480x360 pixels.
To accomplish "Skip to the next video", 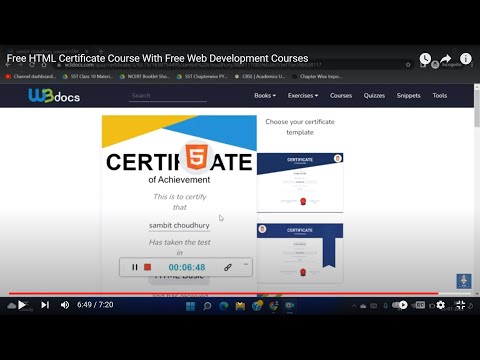I will click(45, 305).
